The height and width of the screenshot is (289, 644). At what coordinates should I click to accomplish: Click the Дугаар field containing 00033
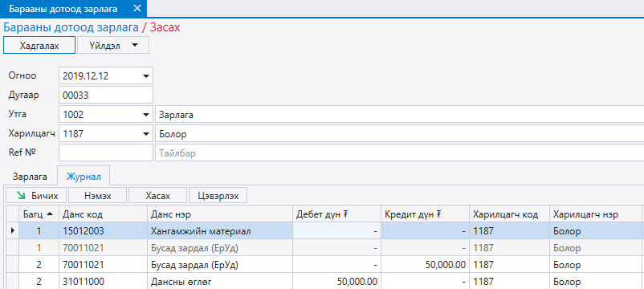click(106, 96)
